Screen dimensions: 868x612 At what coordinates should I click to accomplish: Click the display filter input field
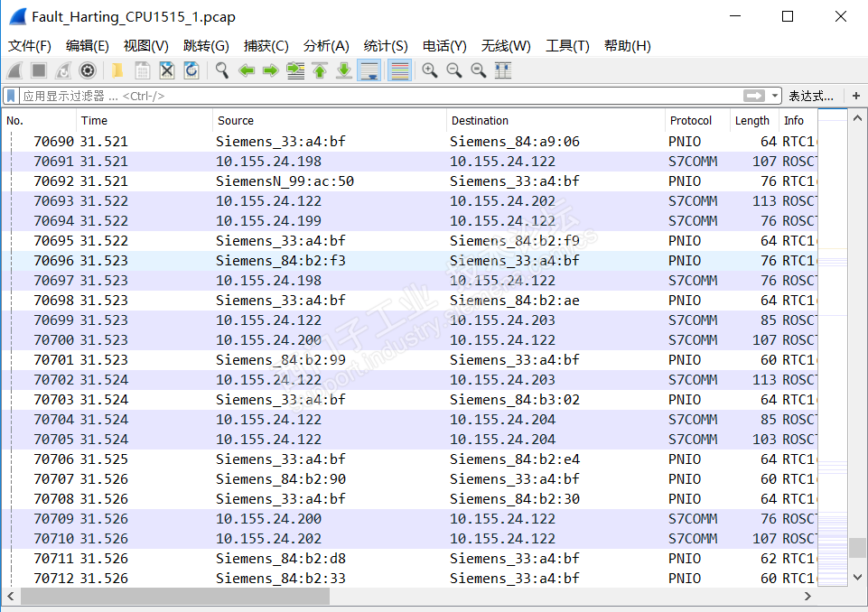tap(381, 96)
